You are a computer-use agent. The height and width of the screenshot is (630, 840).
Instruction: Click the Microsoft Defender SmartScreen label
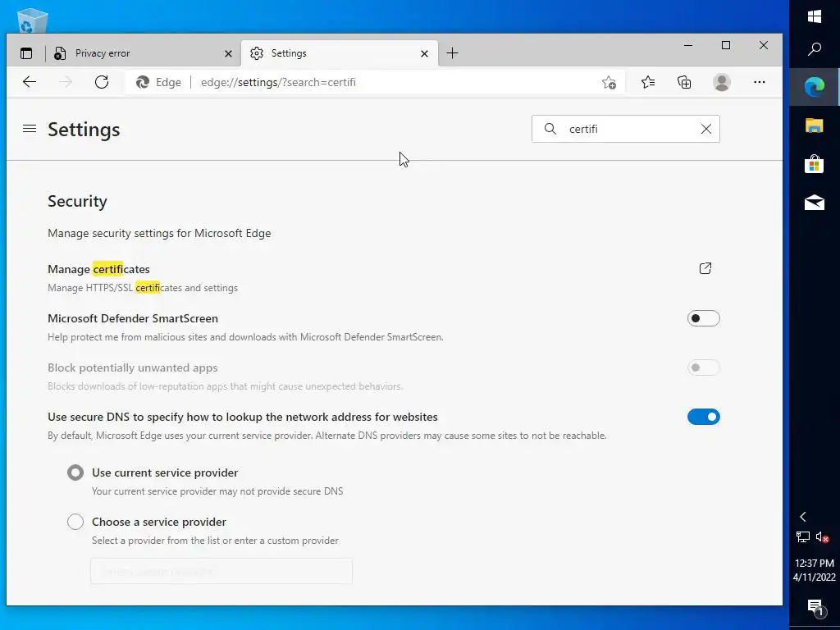point(133,318)
